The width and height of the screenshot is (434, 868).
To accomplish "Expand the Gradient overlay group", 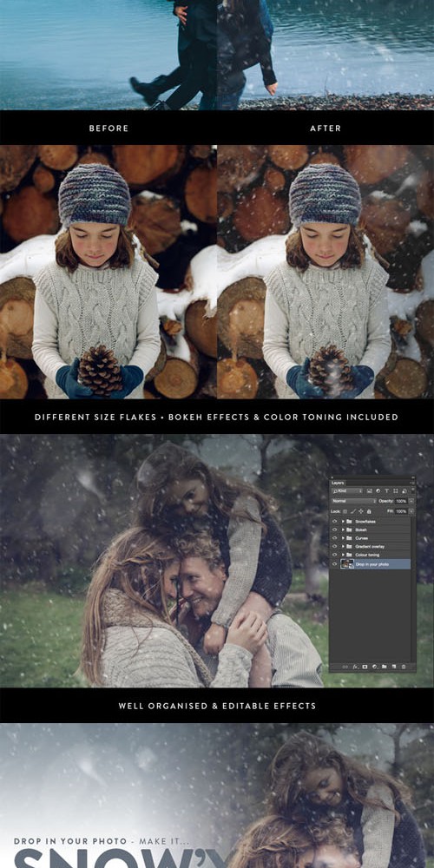I will [x=343, y=546].
